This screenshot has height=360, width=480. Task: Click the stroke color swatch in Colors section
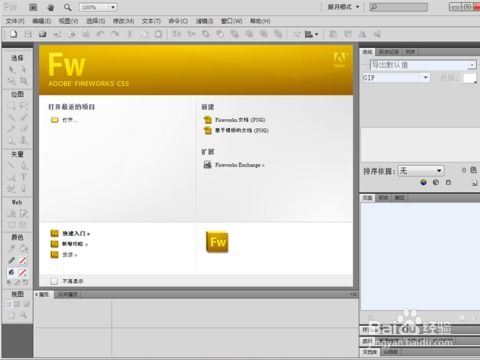pyautogui.click(x=23, y=260)
